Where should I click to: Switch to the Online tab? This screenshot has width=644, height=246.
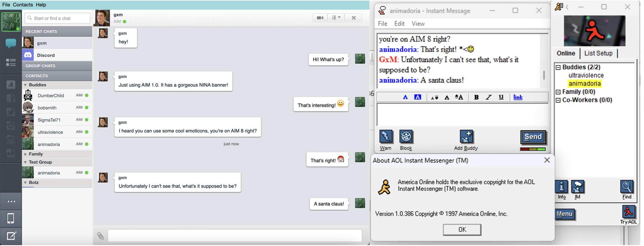[x=566, y=53]
